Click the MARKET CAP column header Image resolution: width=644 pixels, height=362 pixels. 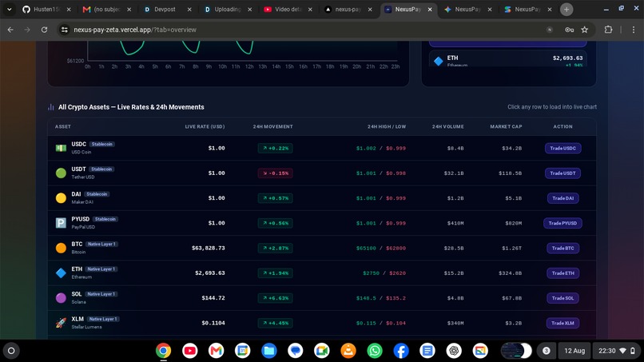pos(506,126)
